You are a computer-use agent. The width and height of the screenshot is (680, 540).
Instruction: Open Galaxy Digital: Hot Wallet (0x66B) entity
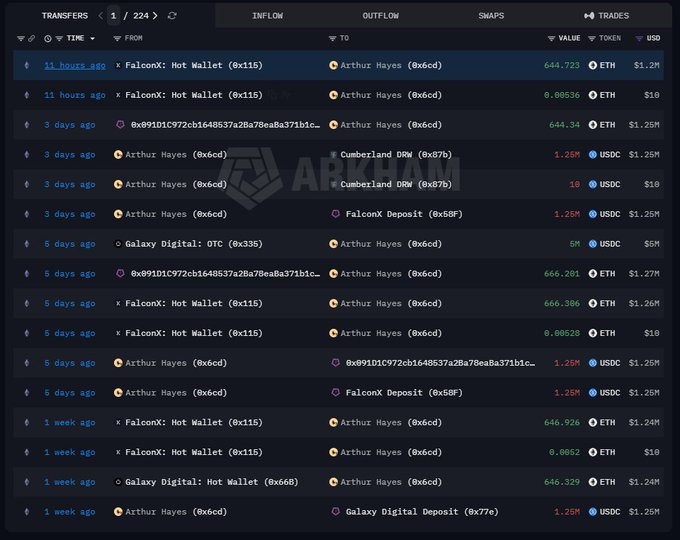point(212,482)
